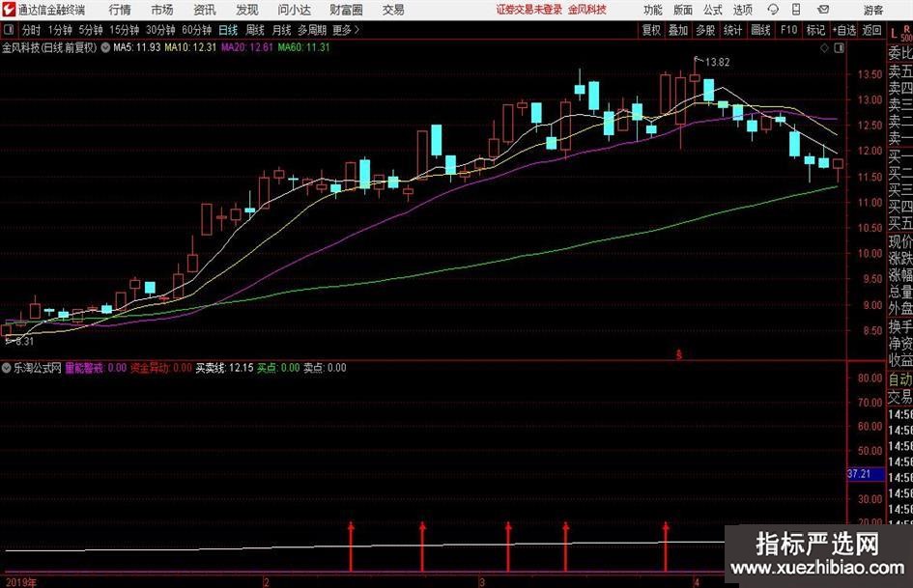Click the 统计 statistics toolbar button
Image resolution: width=913 pixels, height=588 pixels.
pyautogui.click(x=732, y=30)
